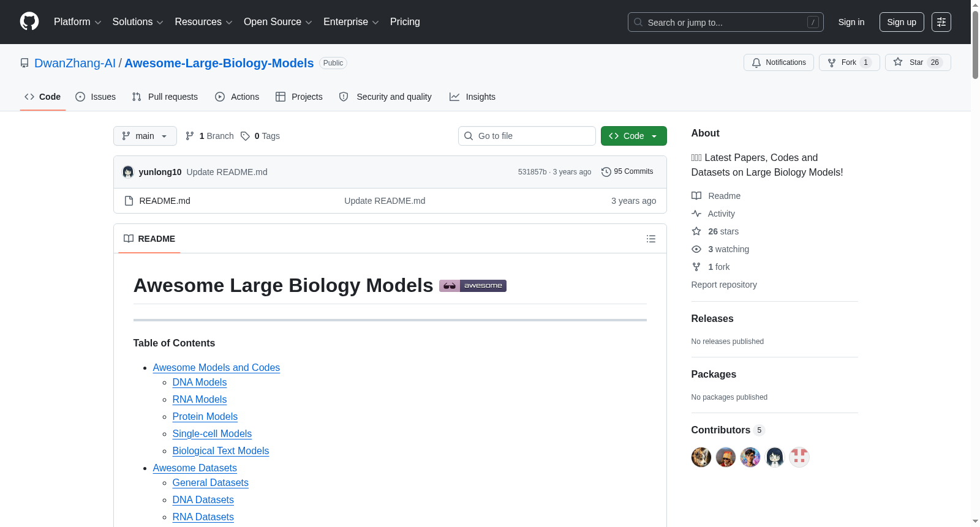The width and height of the screenshot is (980, 527).
Task: Jump to Single-cell Models section
Action: tap(212, 433)
